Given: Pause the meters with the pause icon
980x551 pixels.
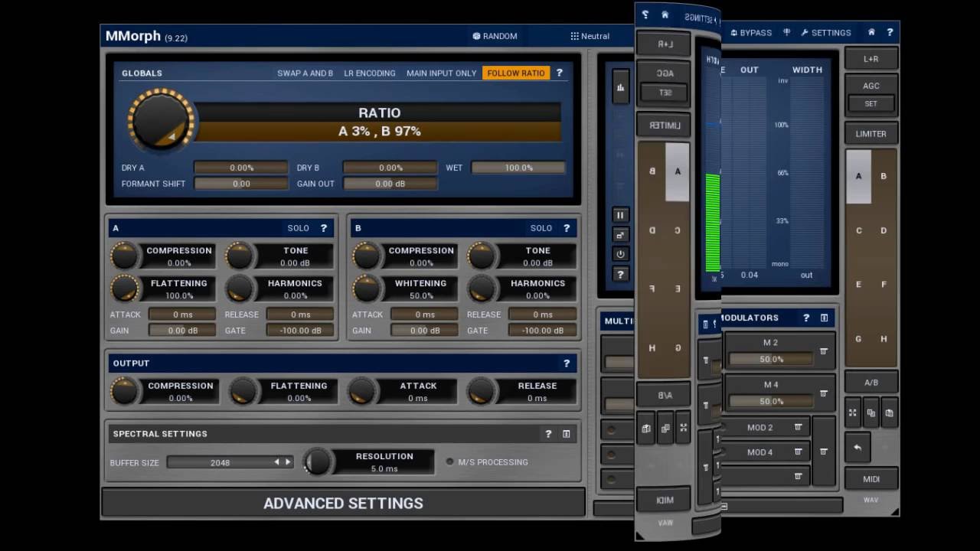Looking at the screenshot, I should (620, 215).
